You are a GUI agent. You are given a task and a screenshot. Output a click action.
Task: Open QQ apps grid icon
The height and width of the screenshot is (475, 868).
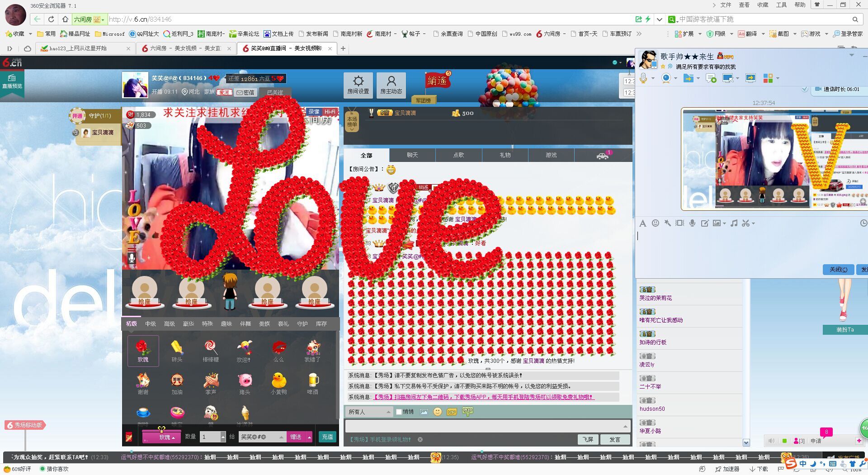click(x=768, y=78)
